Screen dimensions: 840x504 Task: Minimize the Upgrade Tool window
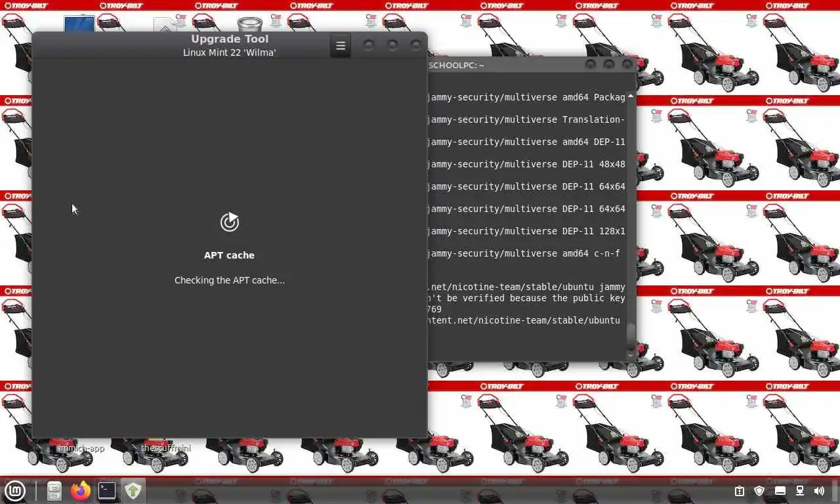click(369, 45)
